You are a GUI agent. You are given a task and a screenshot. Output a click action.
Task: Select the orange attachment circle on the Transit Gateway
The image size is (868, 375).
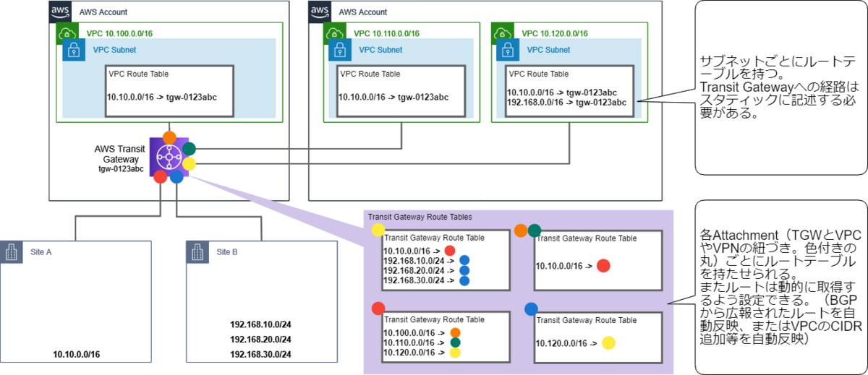point(170,137)
